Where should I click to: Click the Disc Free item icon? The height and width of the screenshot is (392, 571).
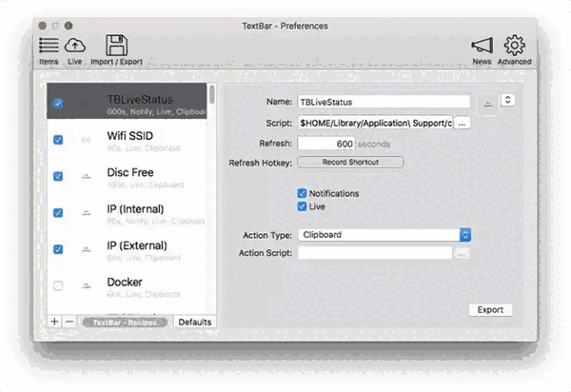[x=86, y=177]
